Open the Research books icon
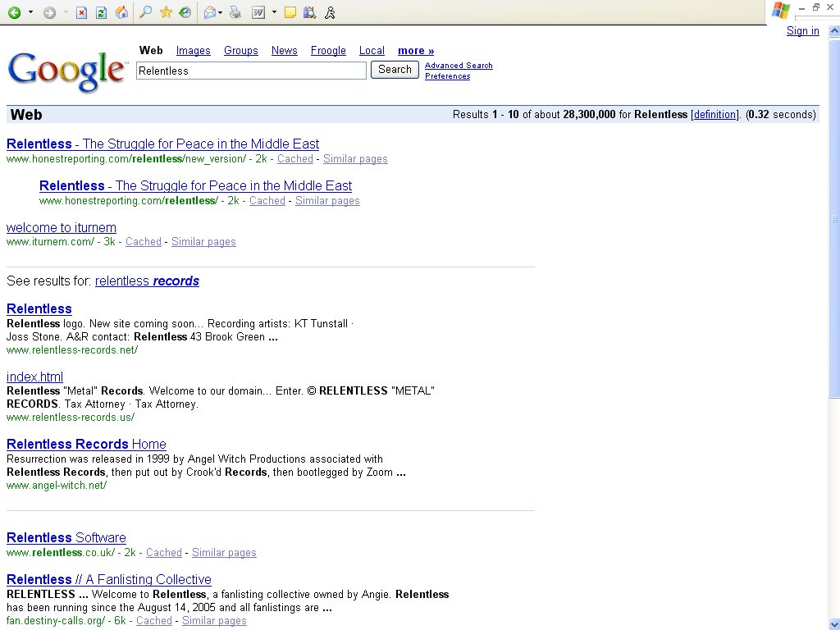840x630 pixels. [309, 12]
